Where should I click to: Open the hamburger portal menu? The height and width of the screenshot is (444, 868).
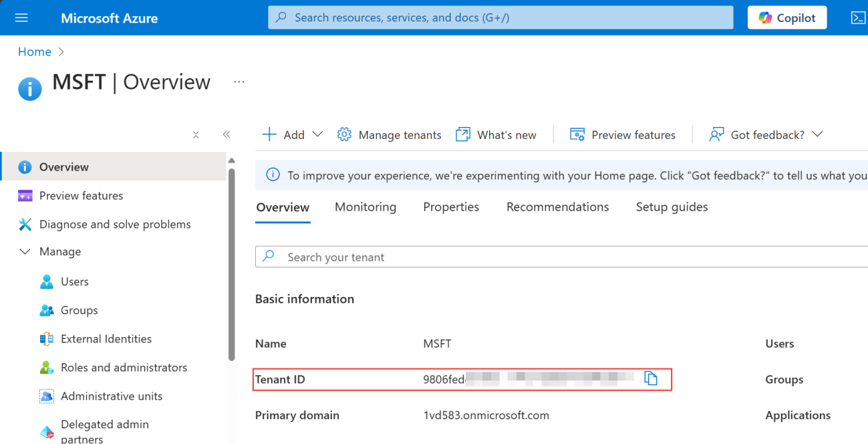(21, 18)
